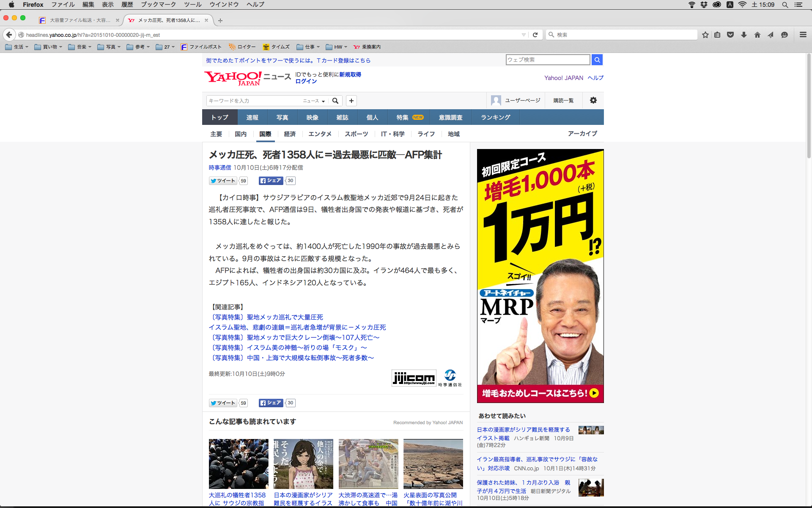Select the 経済 category tab
The image size is (812, 508).
point(290,134)
